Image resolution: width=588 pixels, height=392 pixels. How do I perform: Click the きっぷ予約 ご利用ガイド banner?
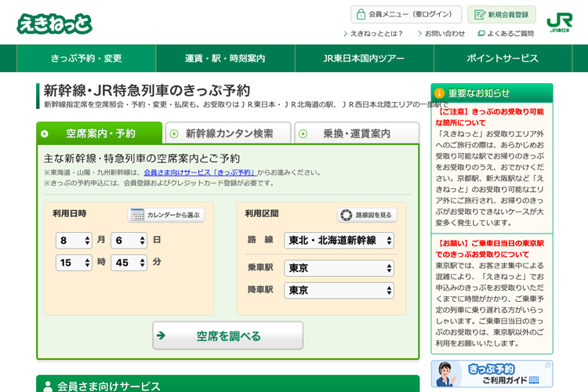(492, 374)
